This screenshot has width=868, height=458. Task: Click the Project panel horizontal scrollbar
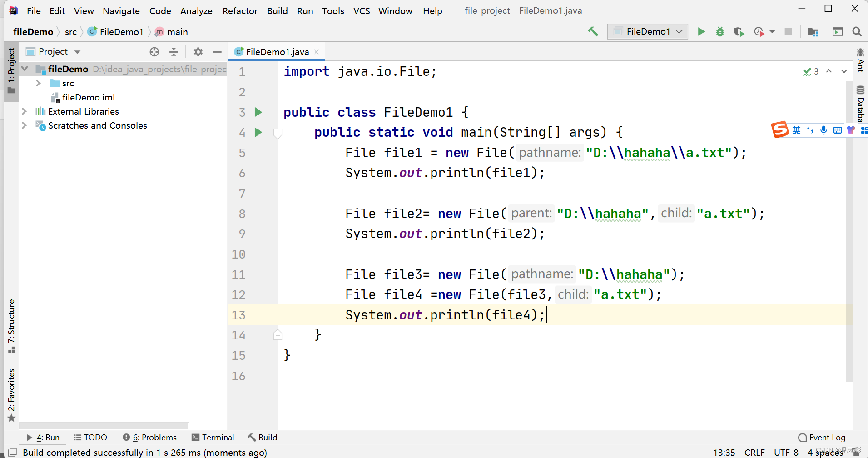[x=104, y=426]
